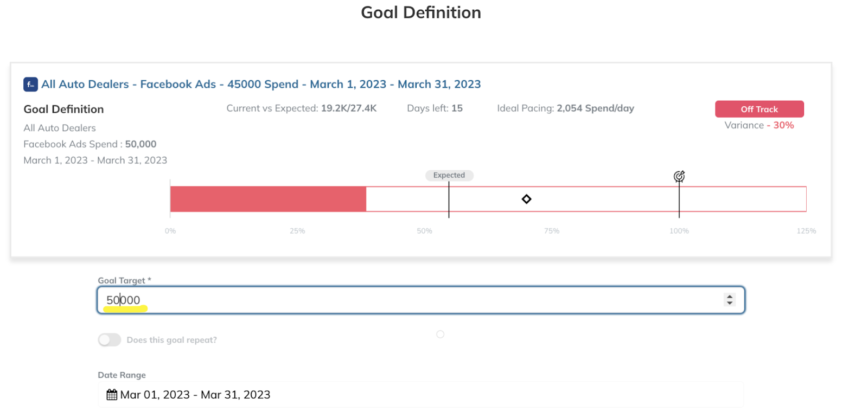This screenshot has height=418, width=868.
Task: Click the 'Does this goal repeat?' label
Action: click(171, 340)
